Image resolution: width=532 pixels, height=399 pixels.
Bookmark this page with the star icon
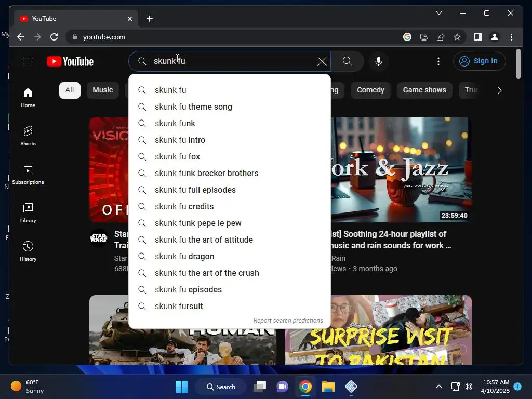pos(457,37)
